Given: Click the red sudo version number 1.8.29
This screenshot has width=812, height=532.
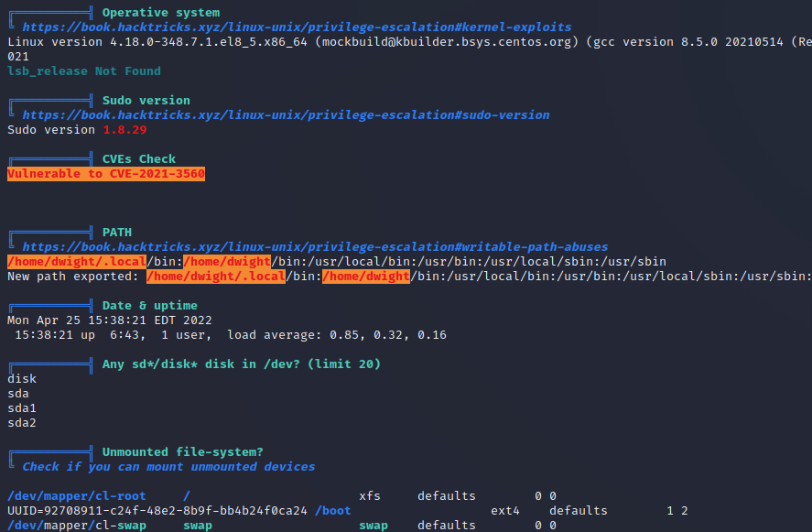Looking at the screenshot, I should (x=125, y=129).
